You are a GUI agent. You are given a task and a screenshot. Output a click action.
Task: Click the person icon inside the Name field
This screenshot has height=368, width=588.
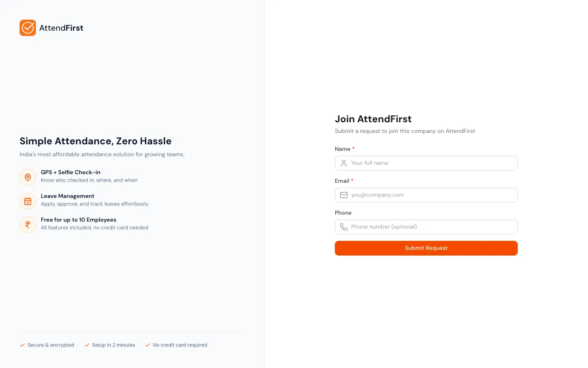coord(344,163)
